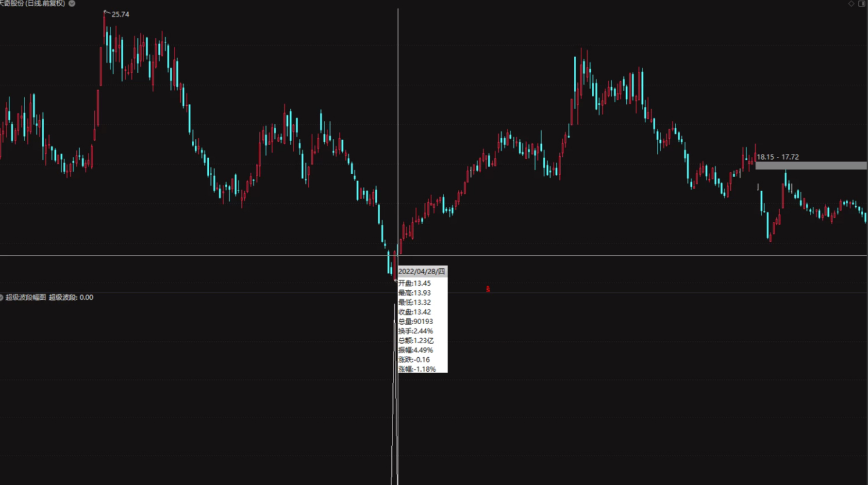Screen dimensions: 868x485
Task: Click the 25.74 peak price label
Action: coord(120,15)
